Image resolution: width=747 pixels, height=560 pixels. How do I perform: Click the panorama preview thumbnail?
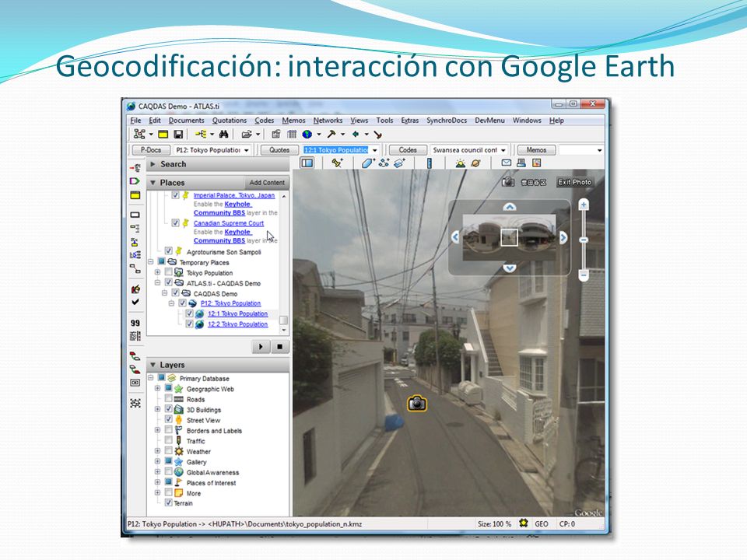pyautogui.click(x=509, y=237)
